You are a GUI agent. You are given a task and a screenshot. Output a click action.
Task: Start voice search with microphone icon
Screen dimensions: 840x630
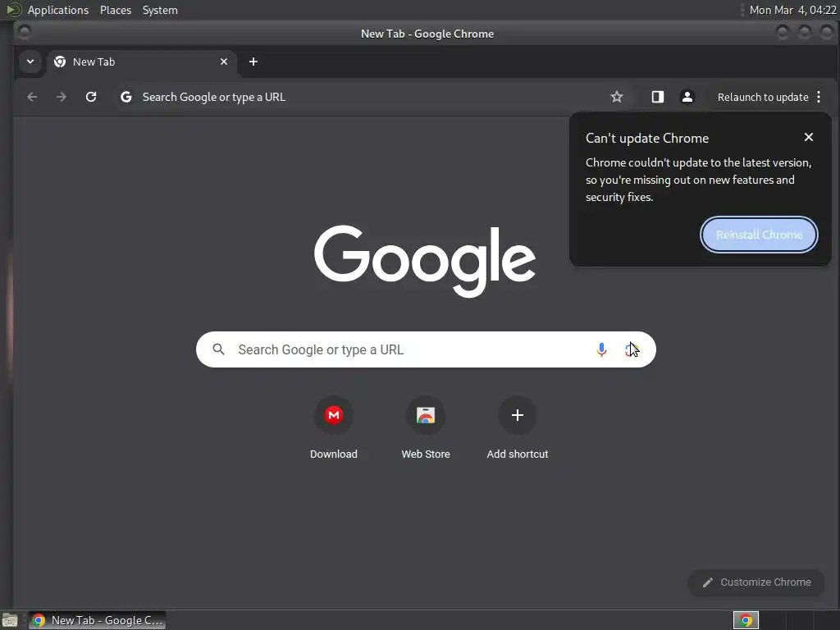(x=601, y=349)
